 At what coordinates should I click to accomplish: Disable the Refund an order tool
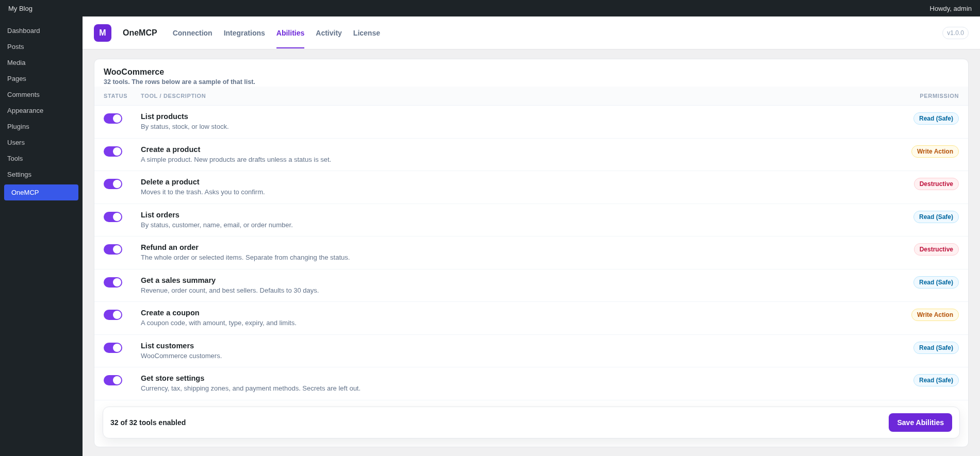pos(113,249)
